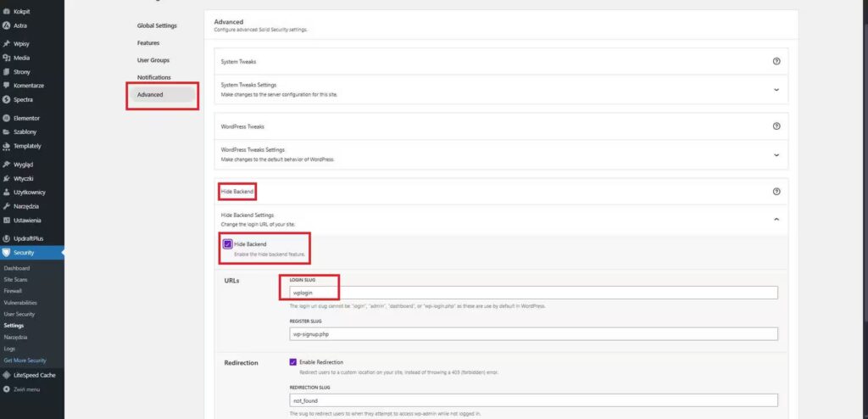Click the Użytkownicy user icon
Screen dimensions: 868x419
[7, 193]
